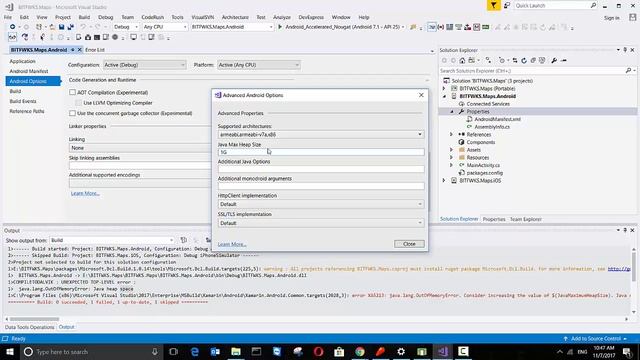Image resolution: width=640 pixels, height=360 pixels.
Task: Open the Tools menu
Action: coord(177,17)
